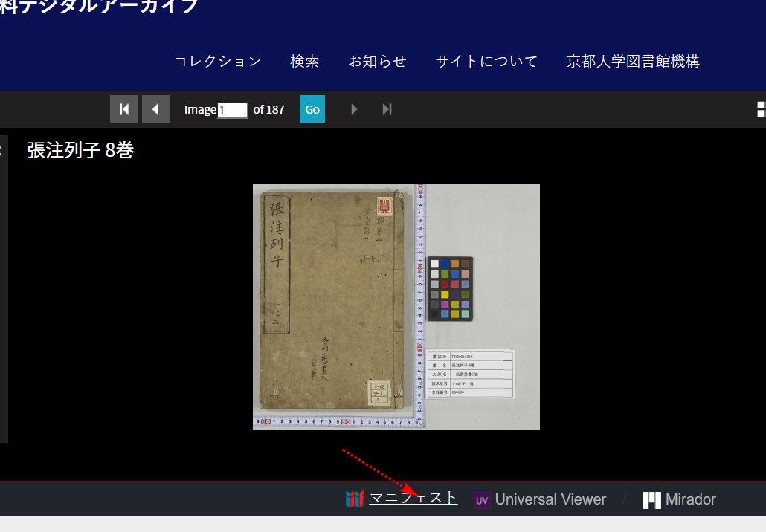Skip to the last image arrow

[x=387, y=109]
